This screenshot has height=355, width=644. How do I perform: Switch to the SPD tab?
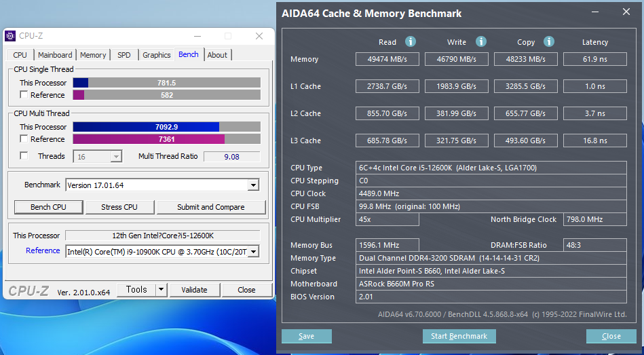click(124, 55)
